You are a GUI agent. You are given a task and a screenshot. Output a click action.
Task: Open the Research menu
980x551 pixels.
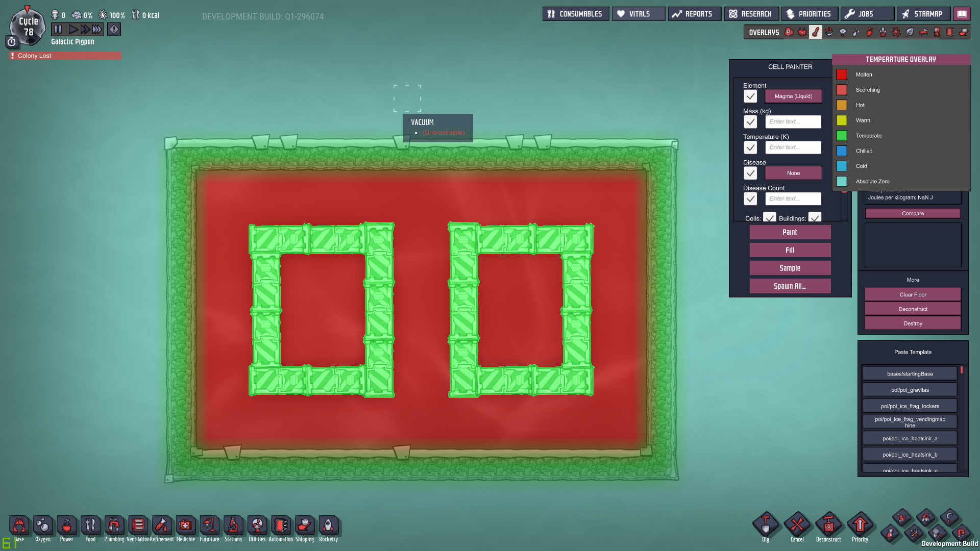pos(751,14)
